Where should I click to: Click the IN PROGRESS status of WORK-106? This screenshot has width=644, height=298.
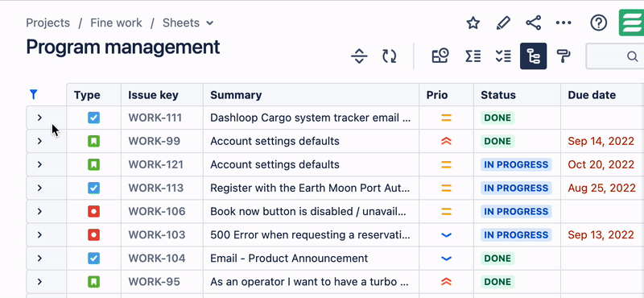(x=516, y=212)
